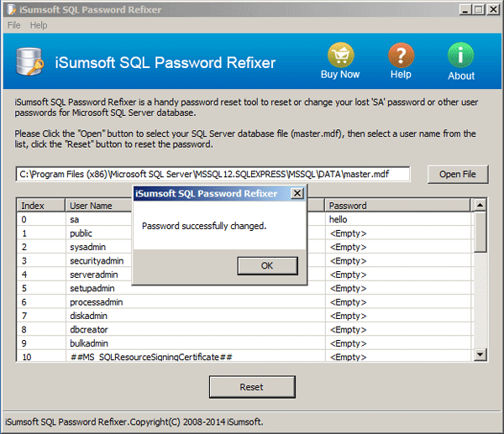This screenshot has width=504, height=434.
Task: Select the serveradmin user row
Action: coord(244,275)
